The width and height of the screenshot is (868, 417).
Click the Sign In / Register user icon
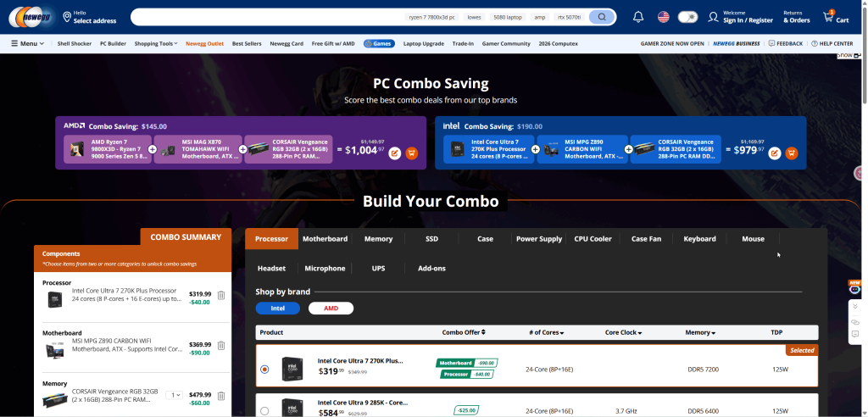pos(713,17)
